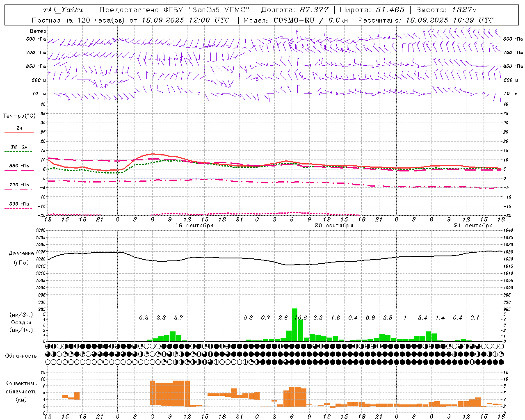Click the Td 2м dashed legend line sample
The height and width of the screenshot is (420, 525).
pyautogui.click(x=18, y=152)
